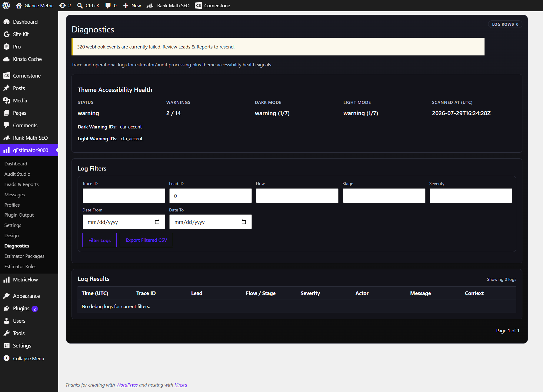Click the Message column header

[x=420, y=293]
